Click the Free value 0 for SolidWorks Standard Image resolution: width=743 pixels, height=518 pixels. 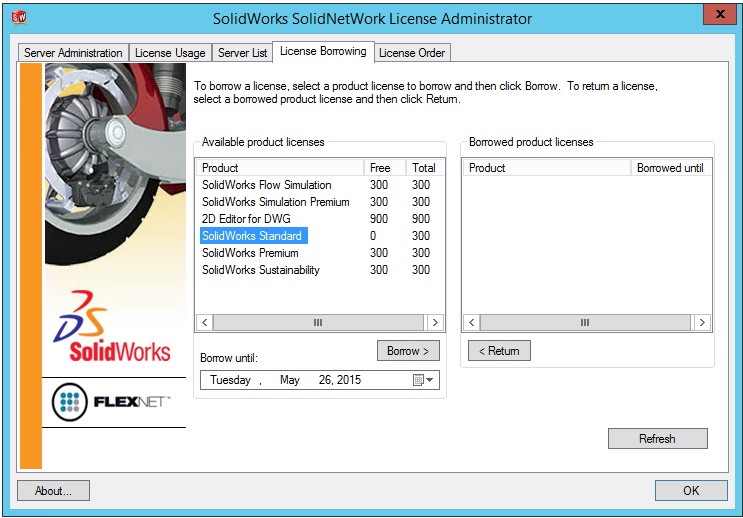373,236
